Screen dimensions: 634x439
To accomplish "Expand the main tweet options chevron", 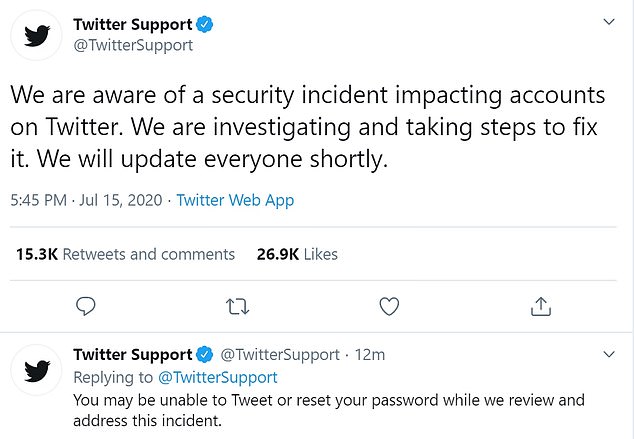I will click(609, 22).
